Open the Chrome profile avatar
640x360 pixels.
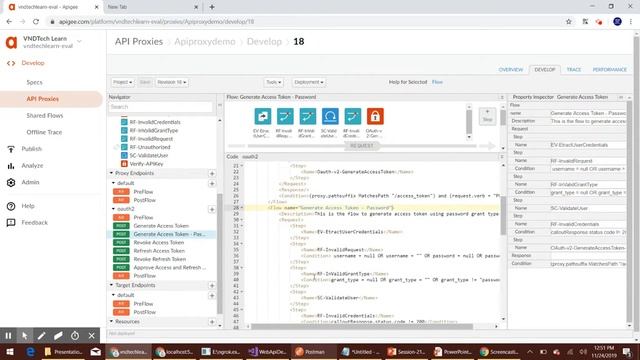pos(617,22)
